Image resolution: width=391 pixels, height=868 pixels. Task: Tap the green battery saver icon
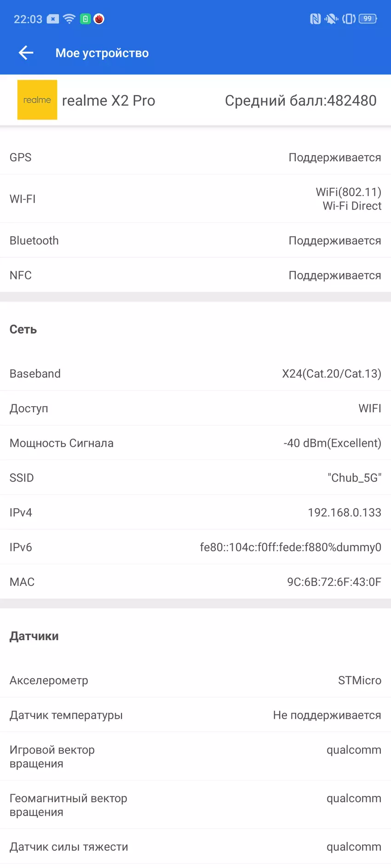(85, 19)
